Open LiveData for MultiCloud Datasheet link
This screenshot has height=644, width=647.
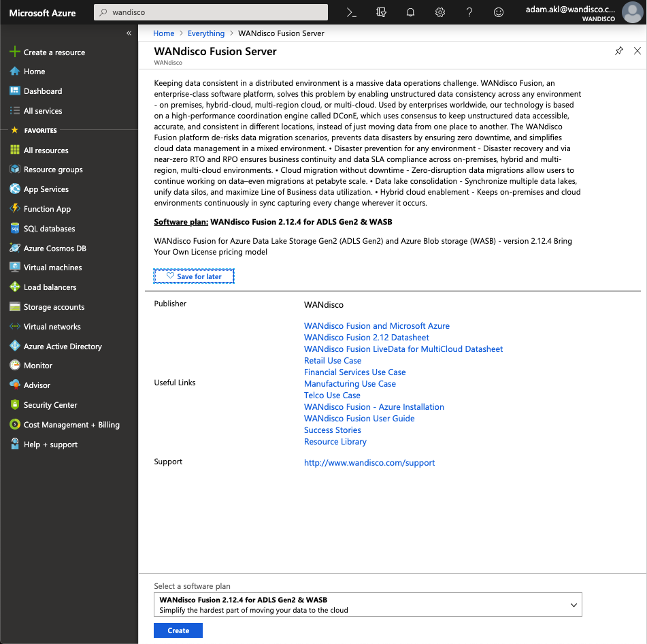[x=403, y=349]
